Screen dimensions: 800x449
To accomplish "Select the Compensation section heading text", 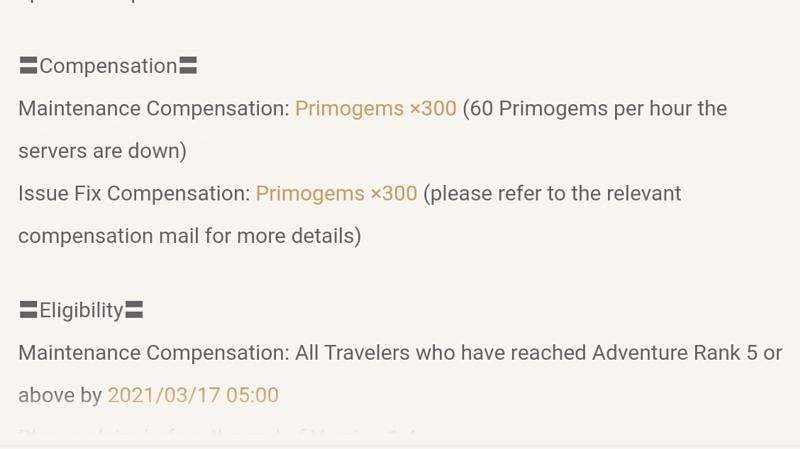I will (x=108, y=66).
